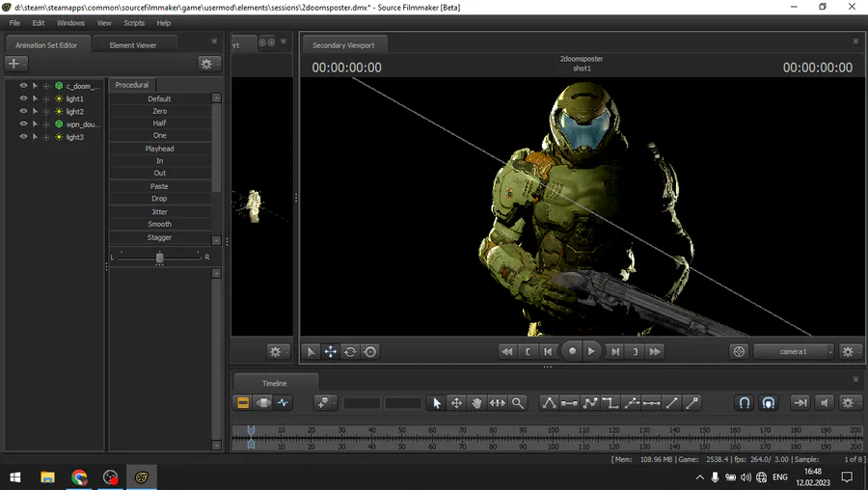This screenshot has height=490, width=868.
Task: Hide the wpn_dou... model
Action: click(23, 124)
